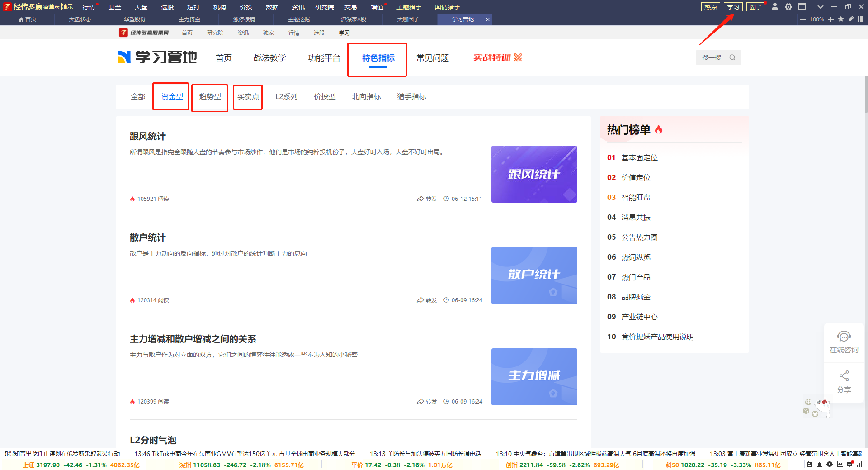The height and width of the screenshot is (470, 868).
Task: Open the chat message icon in status bar
Action: [850, 465]
